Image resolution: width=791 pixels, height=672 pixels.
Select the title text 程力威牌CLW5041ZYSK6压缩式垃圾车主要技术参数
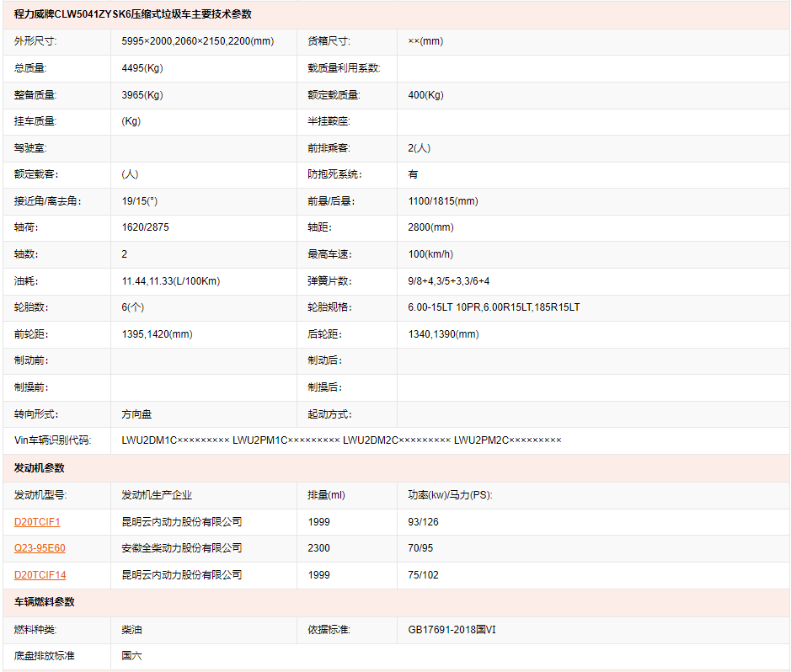(132, 14)
